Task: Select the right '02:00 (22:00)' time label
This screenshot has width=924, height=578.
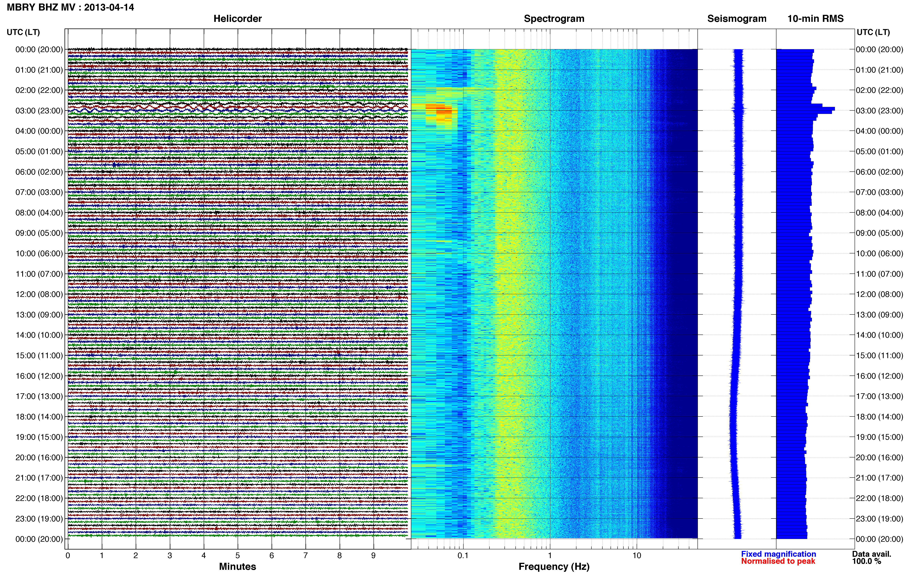Action: pos(879,90)
